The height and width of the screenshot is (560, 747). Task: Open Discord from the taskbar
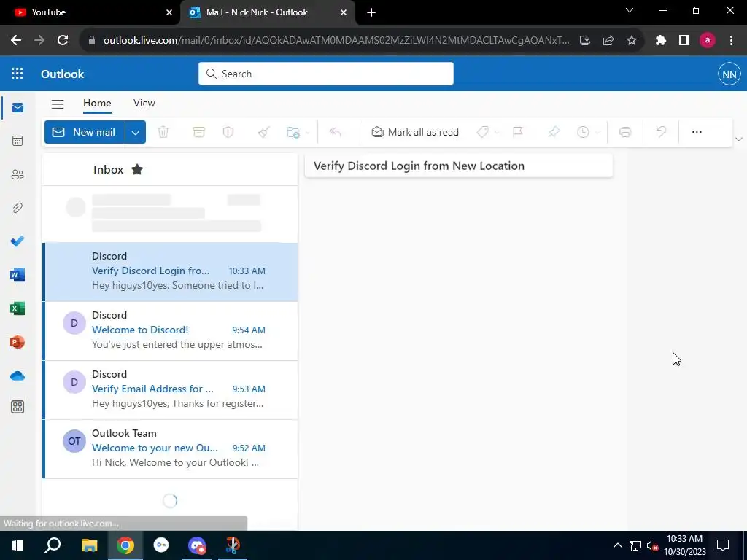(x=197, y=545)
